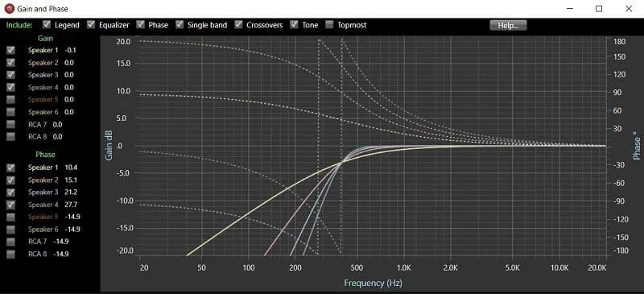Enable Gain Speaker 6 checkbox
The height and width of the screenshot is (294, 644).
[10, 112]
